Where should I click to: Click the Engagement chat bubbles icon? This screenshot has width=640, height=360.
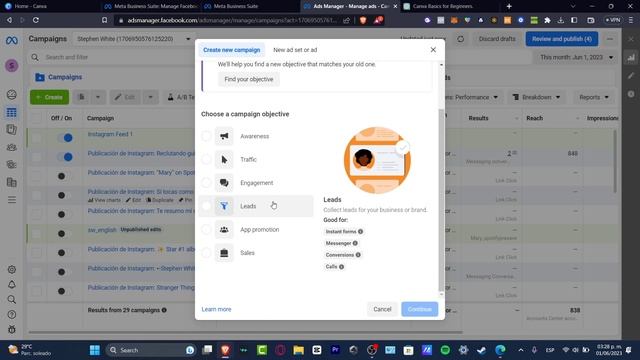224,183
